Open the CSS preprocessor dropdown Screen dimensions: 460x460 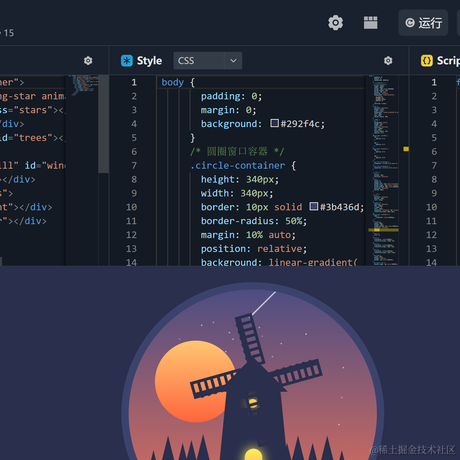pyautogui.click(x=207, y=61)
